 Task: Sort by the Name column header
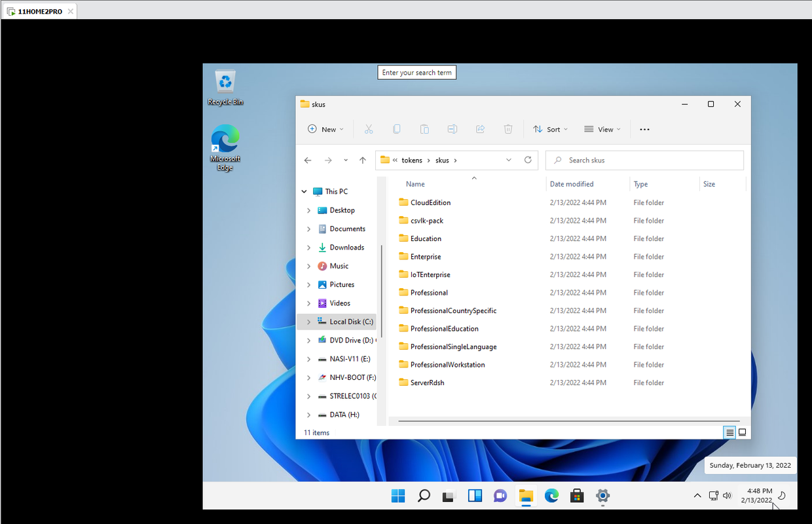click(x=415, y=184)
